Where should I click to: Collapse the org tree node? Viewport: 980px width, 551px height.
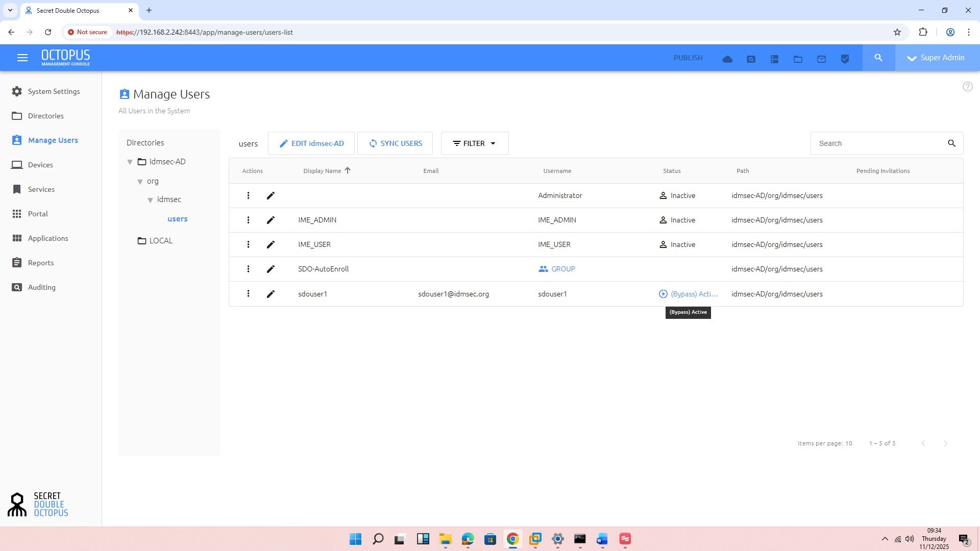140,182
